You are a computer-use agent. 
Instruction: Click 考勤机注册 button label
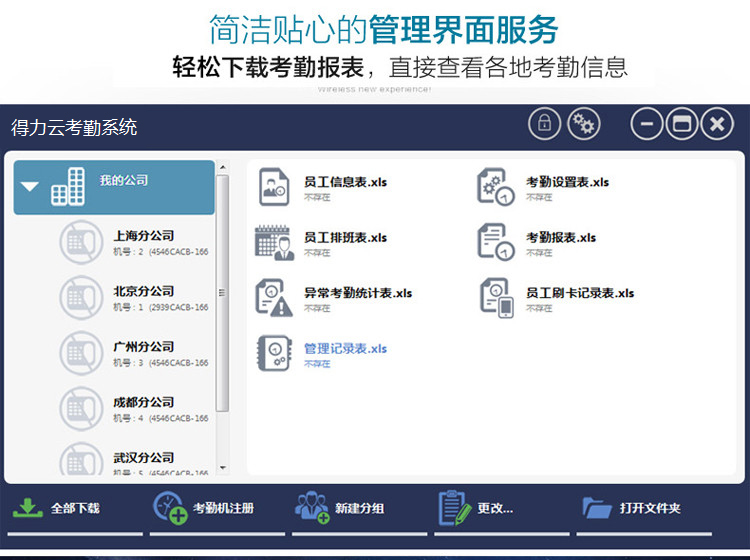(x=223, y=508)
